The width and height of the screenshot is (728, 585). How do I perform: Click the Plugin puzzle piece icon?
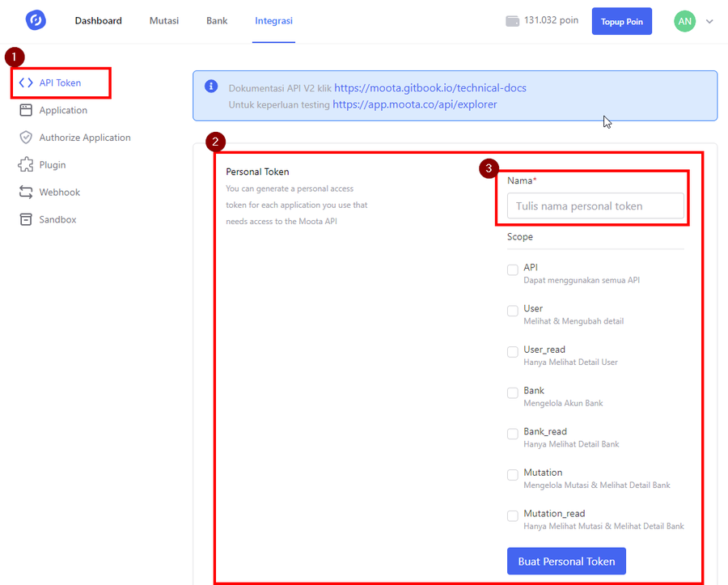26,165
